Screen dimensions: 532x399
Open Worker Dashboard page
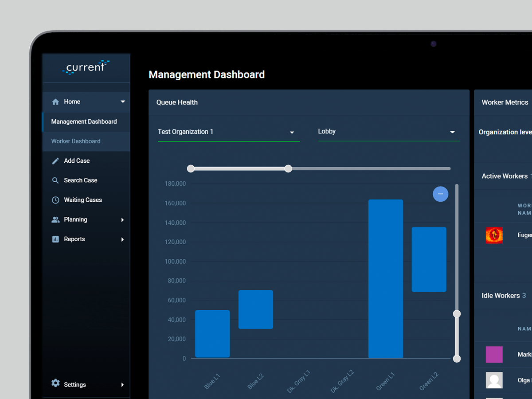[x=86, y=141]
